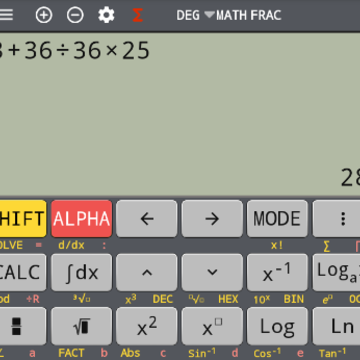Screen dimensions: 360x360
Task: Tap the square root key
Action: click(x=82, y=326)
